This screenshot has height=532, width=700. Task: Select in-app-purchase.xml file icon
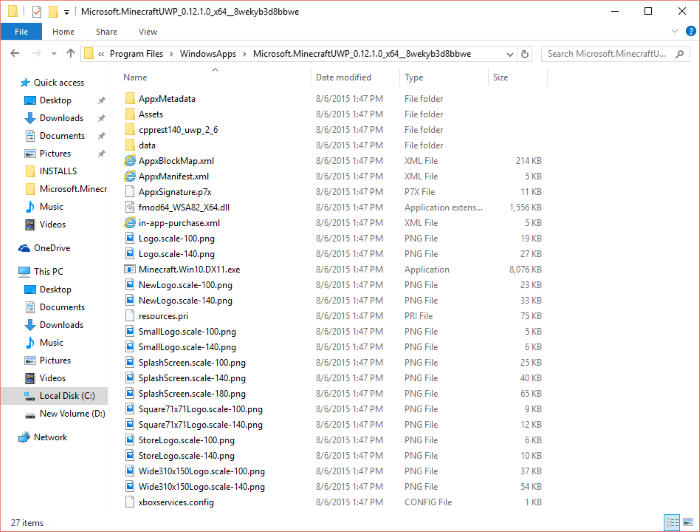[x=129, y=222]
